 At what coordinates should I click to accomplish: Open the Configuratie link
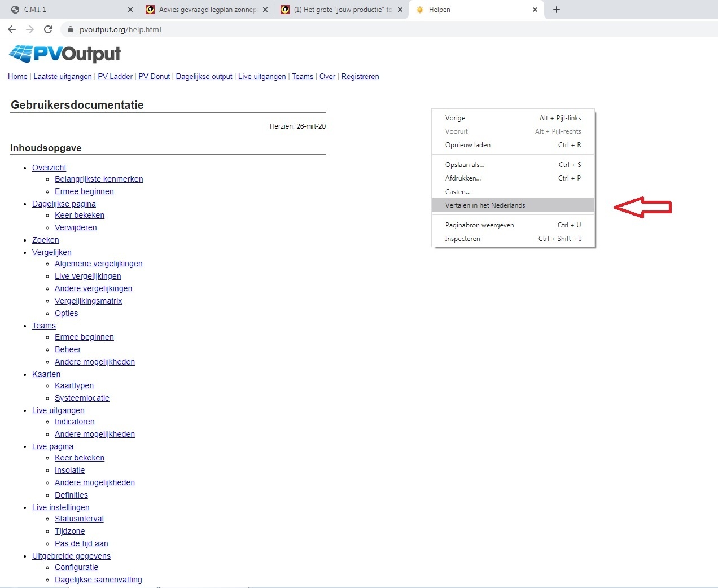(76, 567)
